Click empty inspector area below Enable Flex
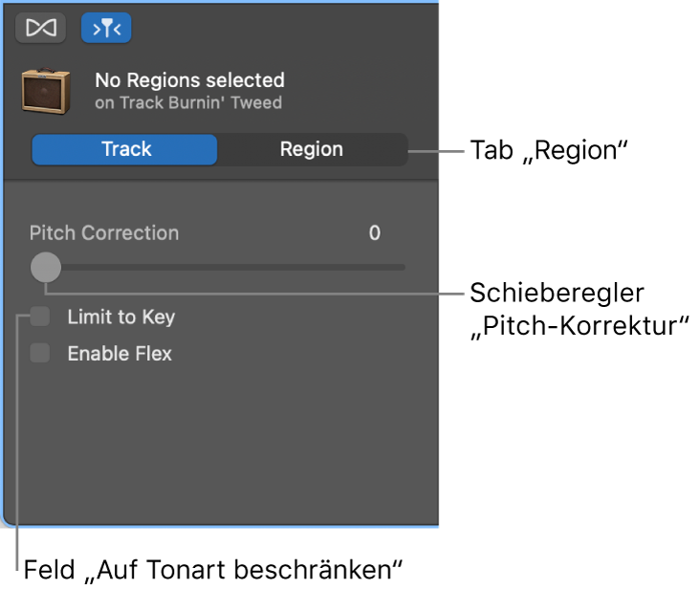 point(220,440)
